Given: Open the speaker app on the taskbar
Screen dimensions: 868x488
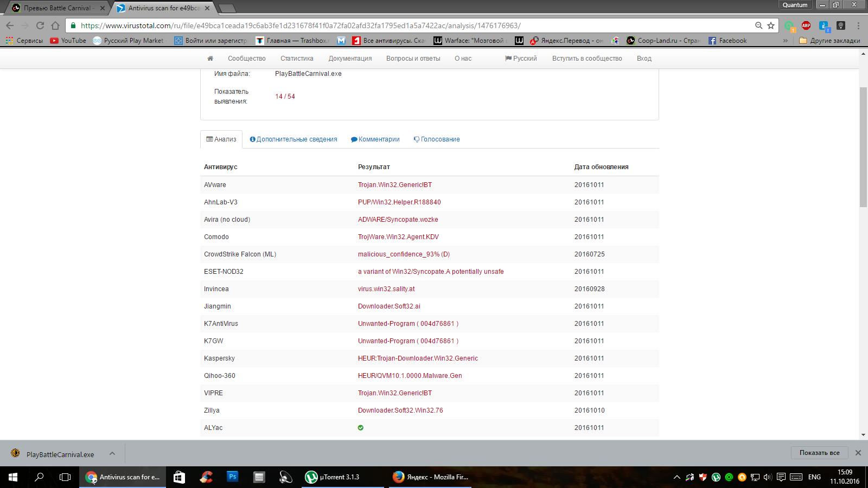Looking at the screenshot, I should click(x=286, y=477).
